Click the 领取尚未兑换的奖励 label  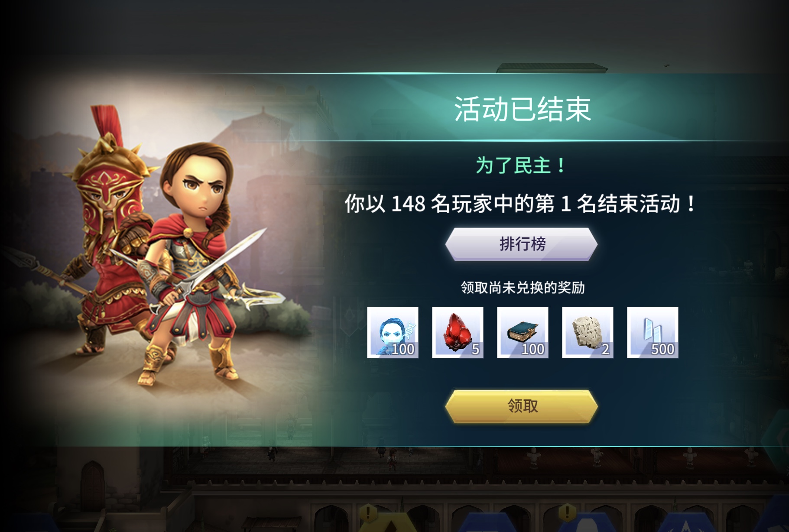(523, 288)
